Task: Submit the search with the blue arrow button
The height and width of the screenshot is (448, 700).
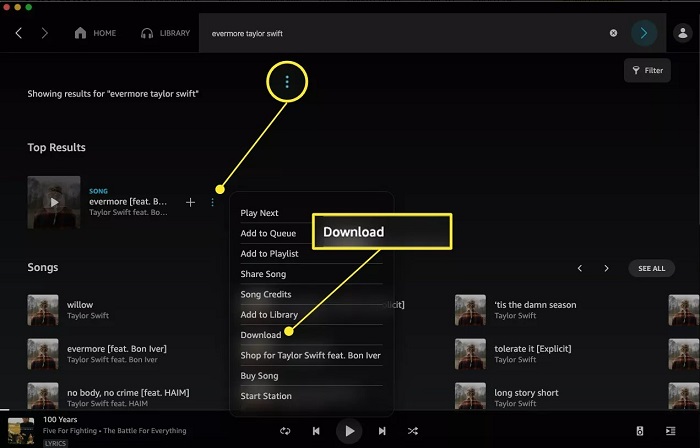Action: [644, 33]
